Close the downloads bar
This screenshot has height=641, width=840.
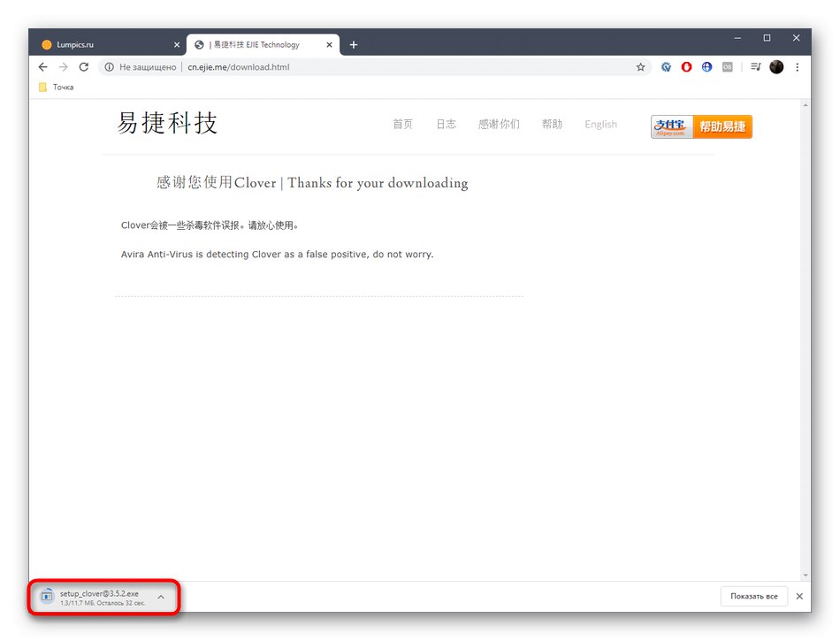click(799, 596)
